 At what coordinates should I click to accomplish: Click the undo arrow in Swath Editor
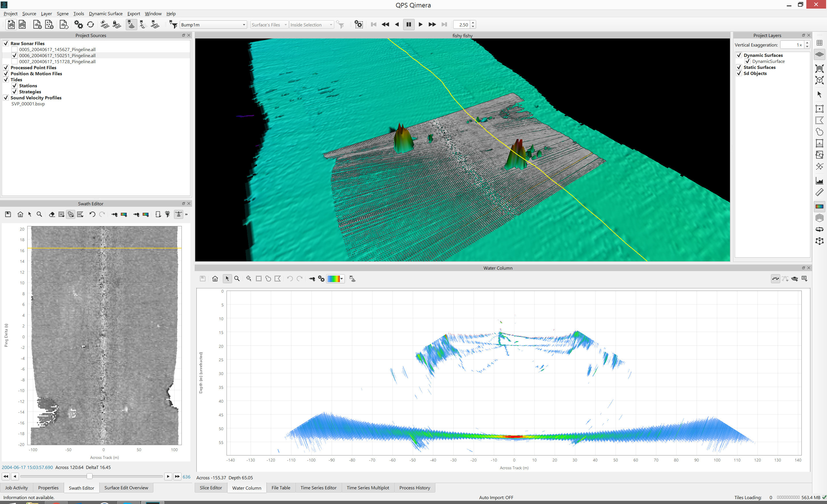point(92,215)
